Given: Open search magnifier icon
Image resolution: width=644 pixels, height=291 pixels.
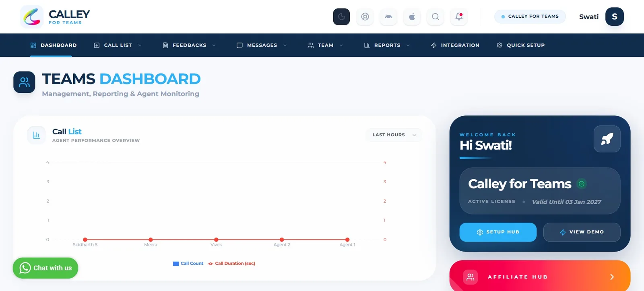Looking at the screenshot, I should (x=436, y=16).
